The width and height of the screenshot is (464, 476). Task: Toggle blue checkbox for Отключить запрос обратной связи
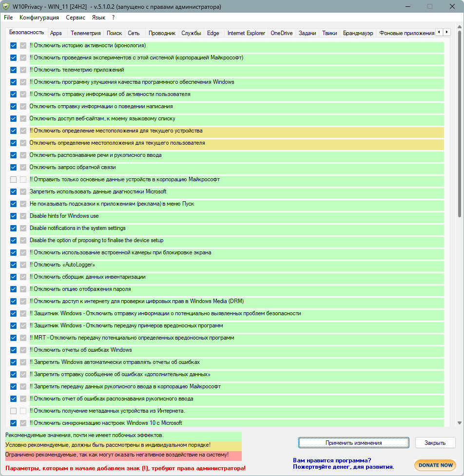click(x=13, y=167)
